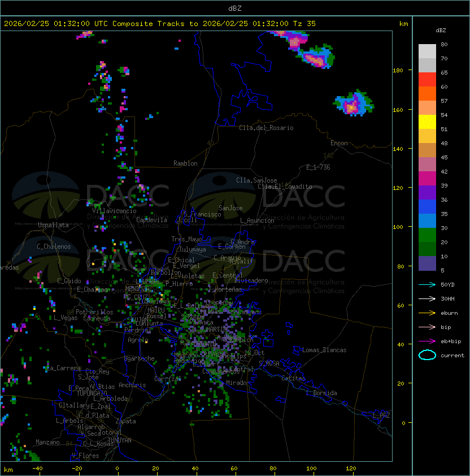Image resolution: width=470 pixels, height=476 pixels.
Task: Click the C_Guido place label
Action: tap(69, 281)
